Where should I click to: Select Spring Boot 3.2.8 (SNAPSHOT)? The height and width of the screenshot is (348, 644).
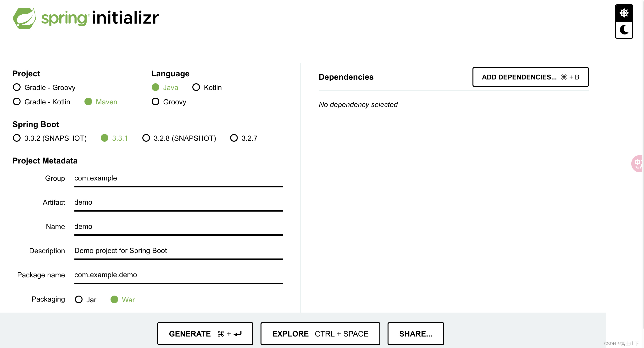pos(146,138)
